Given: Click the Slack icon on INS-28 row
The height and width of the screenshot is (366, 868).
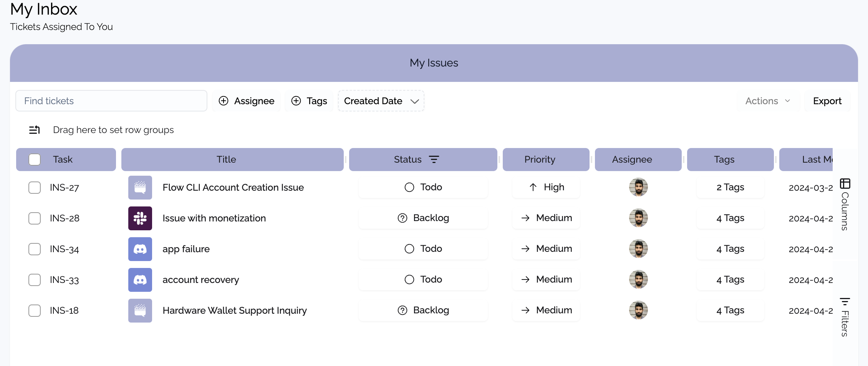Looking at the screenshot, I should click(x=140, y=218).
